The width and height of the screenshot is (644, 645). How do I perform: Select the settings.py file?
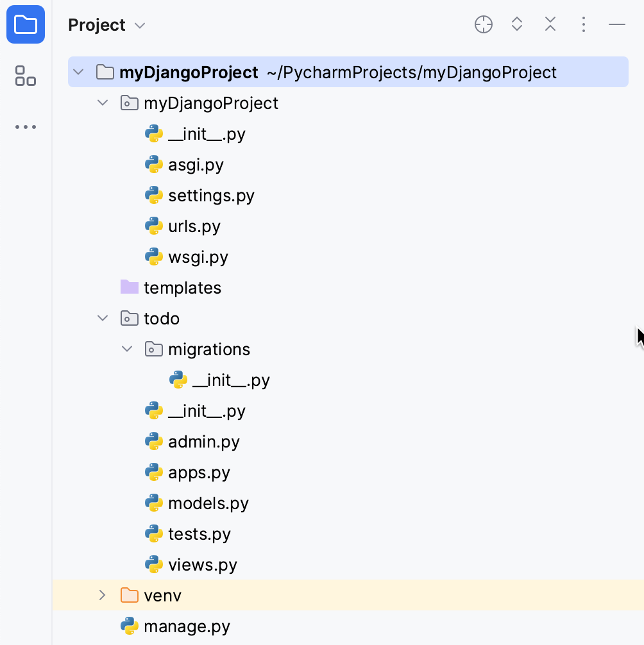(x=210, y=196)
